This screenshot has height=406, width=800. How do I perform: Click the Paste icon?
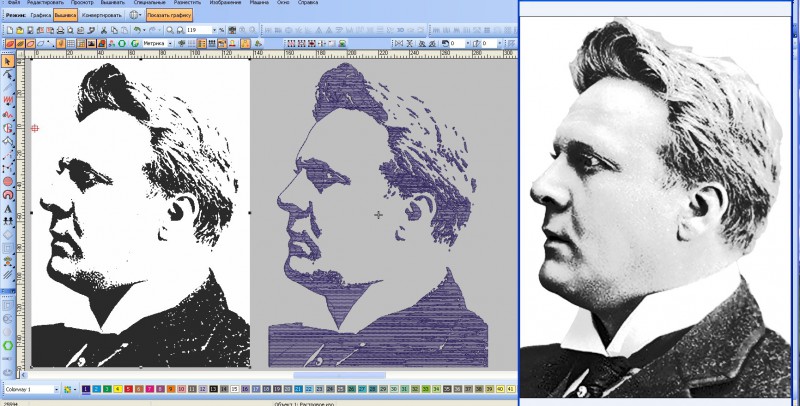pos(124,31)
